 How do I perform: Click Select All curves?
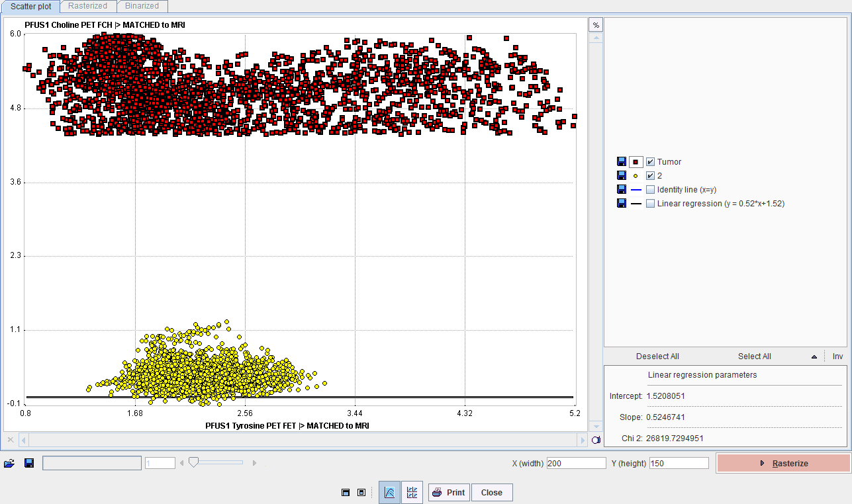[755, 357]
